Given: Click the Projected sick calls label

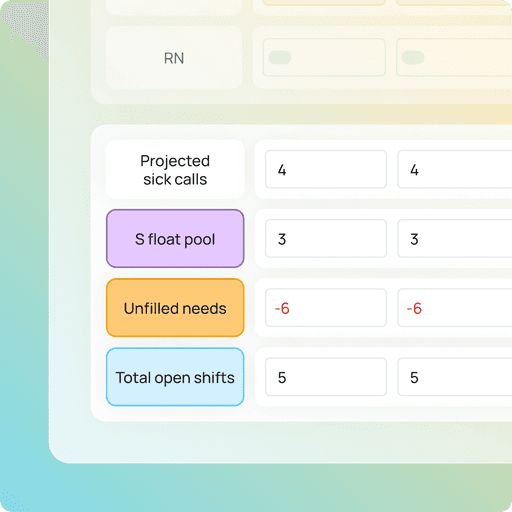Looking at the screenshot, I should [175, 169].
